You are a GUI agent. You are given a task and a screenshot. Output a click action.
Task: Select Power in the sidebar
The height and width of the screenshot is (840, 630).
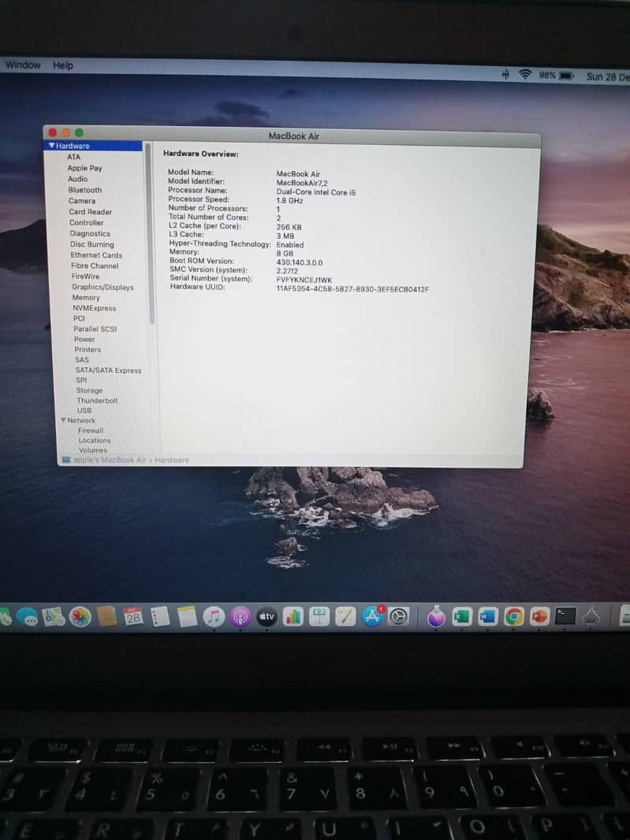pos(84,339)
